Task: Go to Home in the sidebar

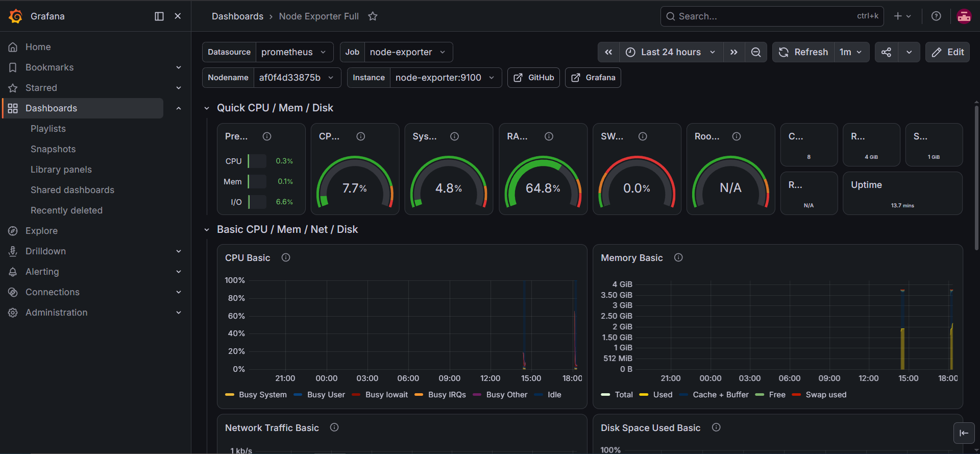Action: pyautogui.click(x=38, y=47)
